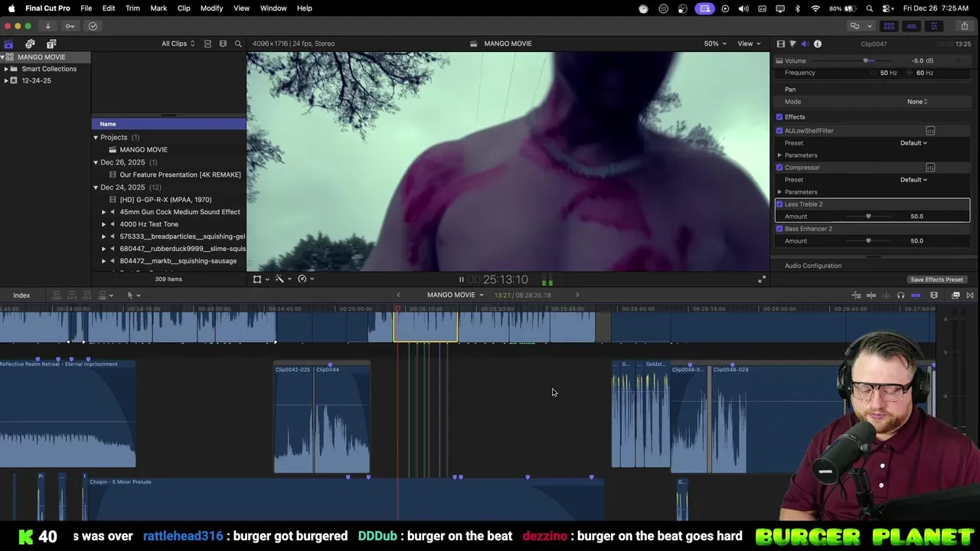Open AULowShelfFilter Preset Default dropdown
Viewport: 980px width, 551px height.
(x=913, y=143)
